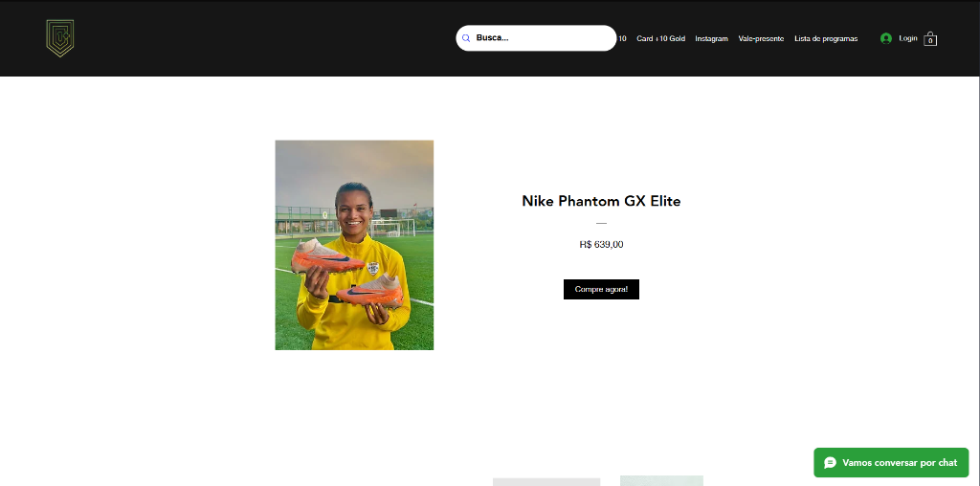The image size is (980, 486).
Task: Click the green user avatar icon
Action: tap(885, 38)
